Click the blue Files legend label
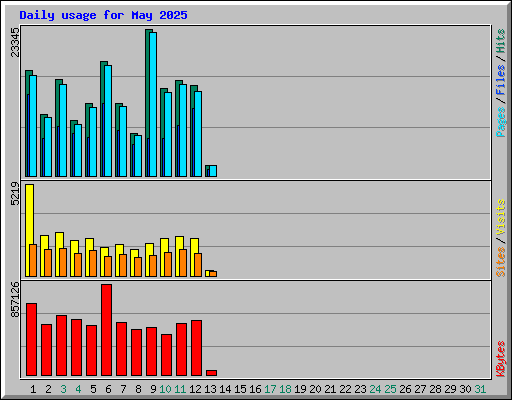Image resolution: width=512 pixels, height=400 pixels. (501, 80)
